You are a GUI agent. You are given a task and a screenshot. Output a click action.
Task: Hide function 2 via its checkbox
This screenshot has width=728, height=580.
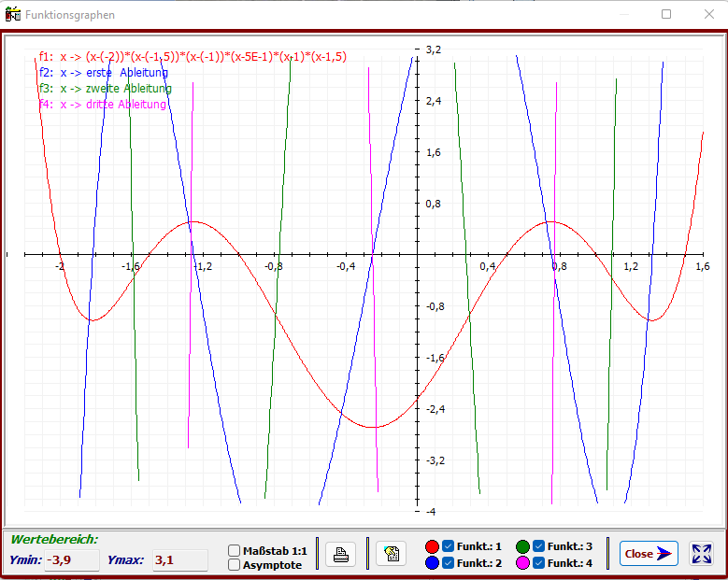coord(449,563)
